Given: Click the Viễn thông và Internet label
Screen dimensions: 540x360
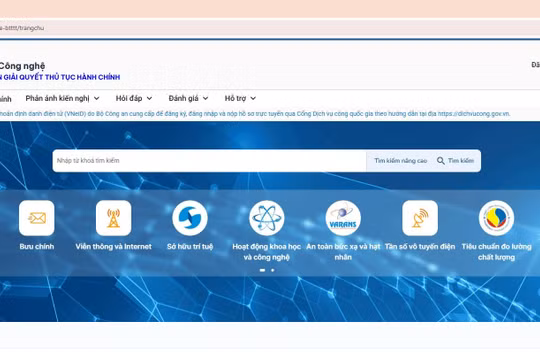Looking at the screenshot, I should point(113,247).
